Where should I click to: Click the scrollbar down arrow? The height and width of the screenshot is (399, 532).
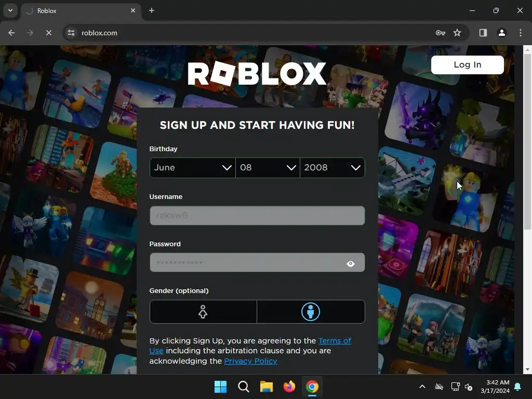point(527,369)
